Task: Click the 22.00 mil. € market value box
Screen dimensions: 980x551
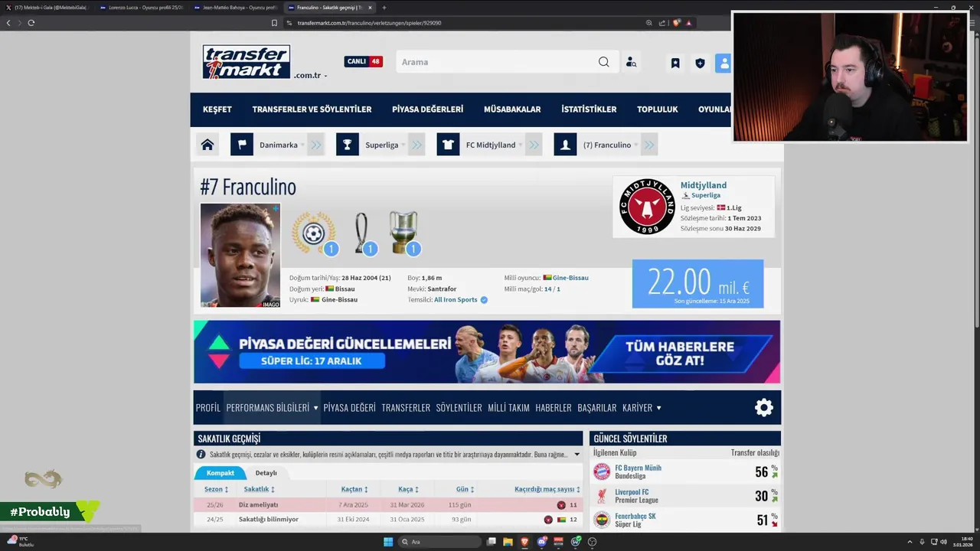Action: coord(697,284)
